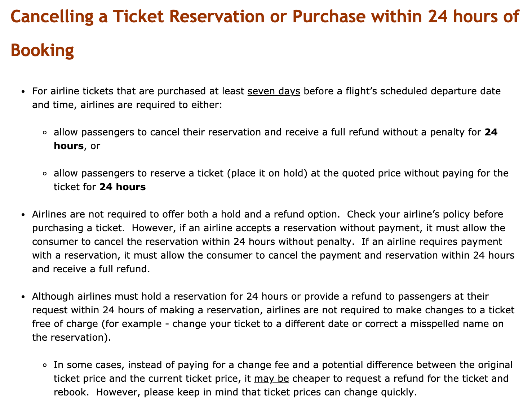Click the solid bullet before "Although airlines must"
The width and height of the screenshot is (532, 412).
(23, 297)
